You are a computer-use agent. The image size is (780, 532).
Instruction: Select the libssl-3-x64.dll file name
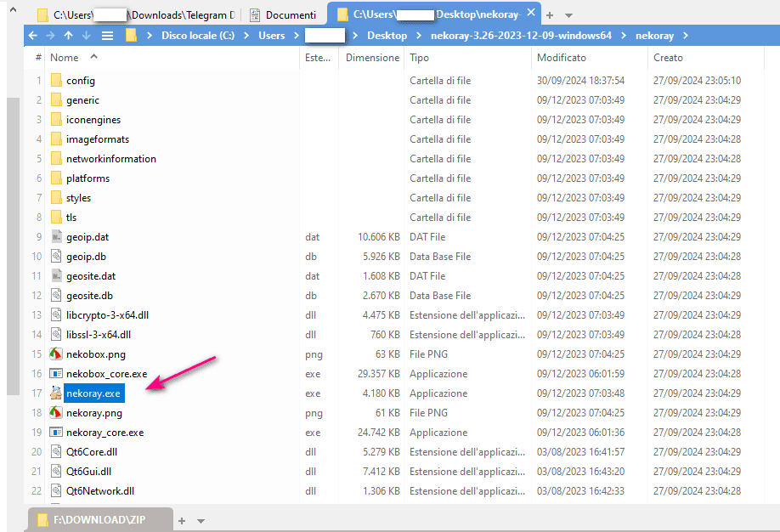click(99, 335)
